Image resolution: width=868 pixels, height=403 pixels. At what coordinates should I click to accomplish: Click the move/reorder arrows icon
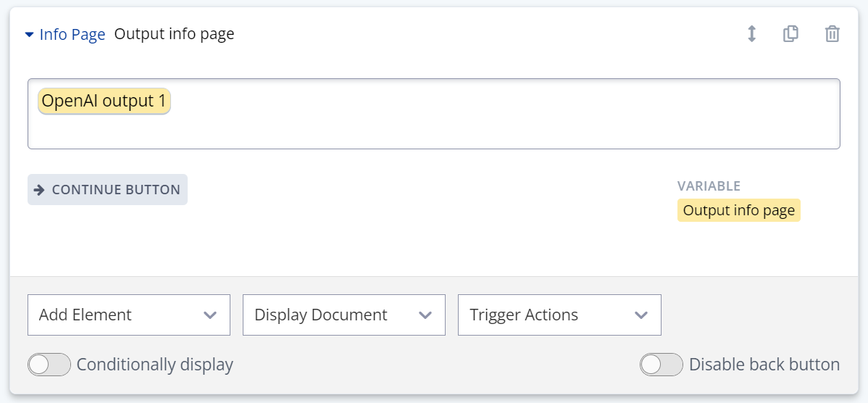(x=751, y=34)
